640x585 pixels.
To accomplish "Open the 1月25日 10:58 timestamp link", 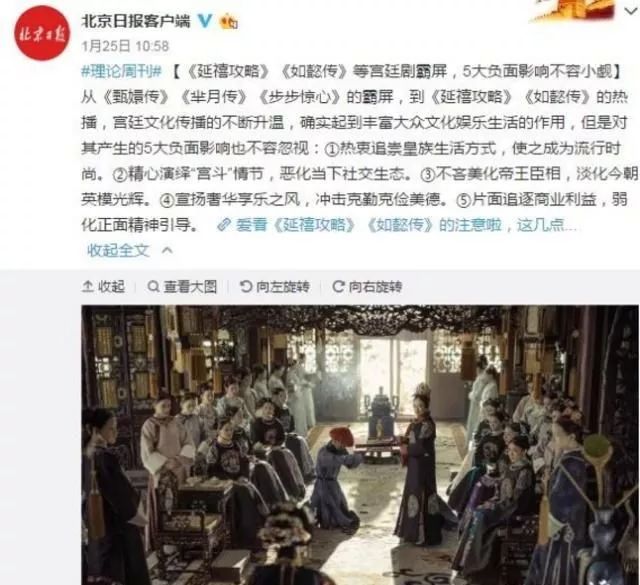I will tap(125, 46).
